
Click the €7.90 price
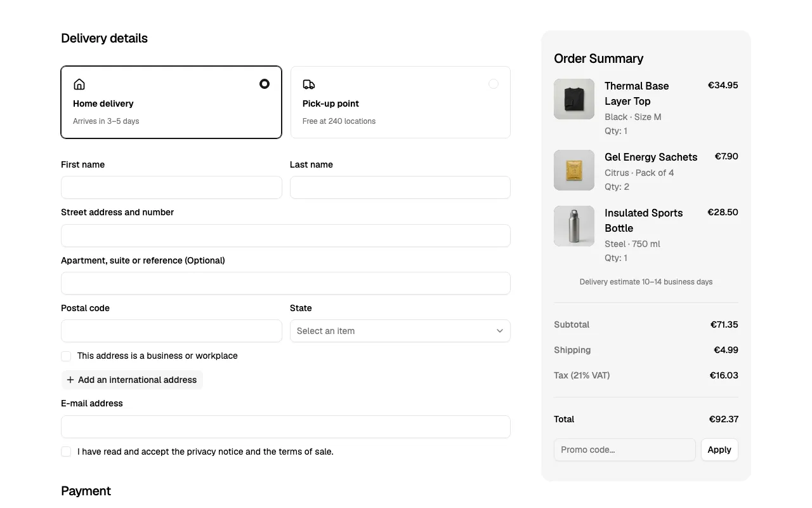[x=726, y=156]
